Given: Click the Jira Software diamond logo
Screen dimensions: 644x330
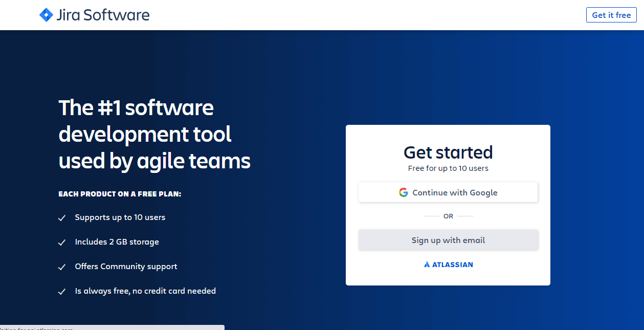Looking at the screenshot, I should point(46,15).
